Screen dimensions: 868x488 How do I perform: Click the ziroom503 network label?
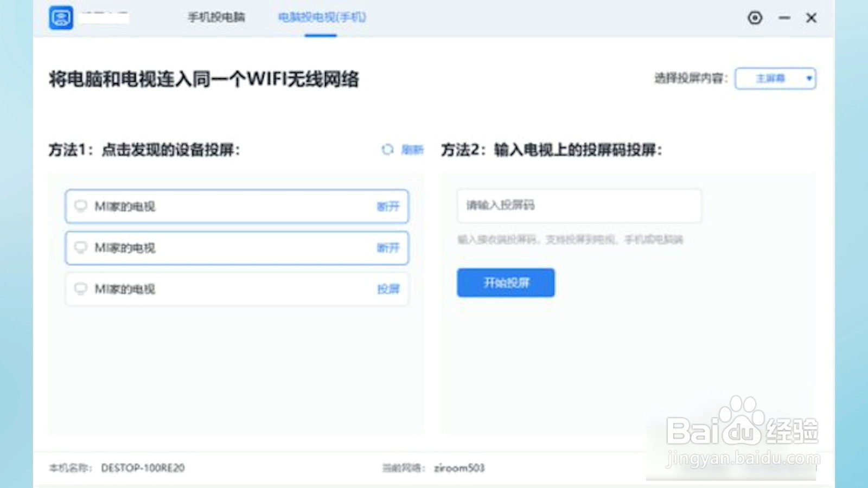(459, 468)
